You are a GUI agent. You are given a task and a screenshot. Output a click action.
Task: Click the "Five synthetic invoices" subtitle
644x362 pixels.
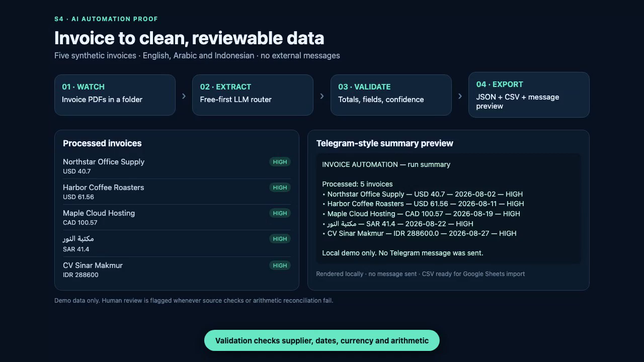tap(197, 55)
